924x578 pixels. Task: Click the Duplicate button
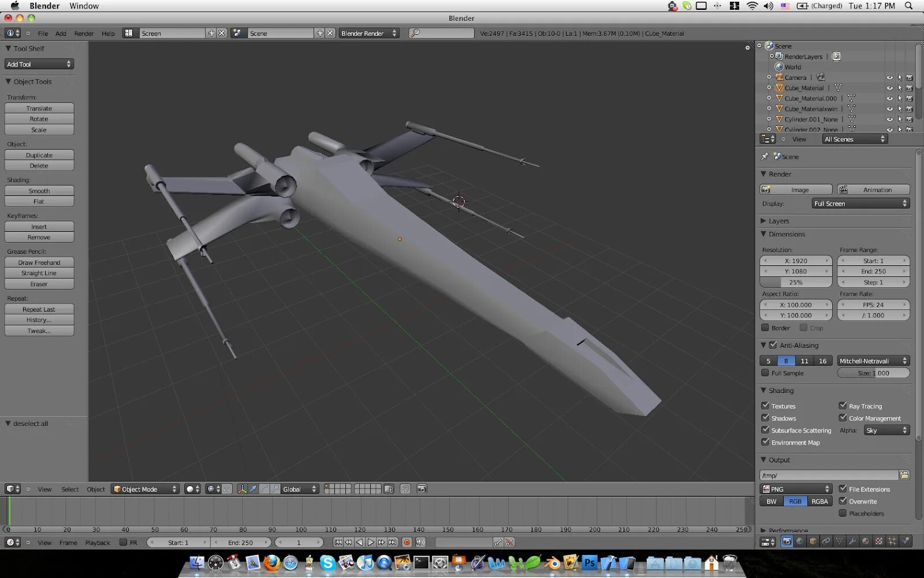(39, 155)
